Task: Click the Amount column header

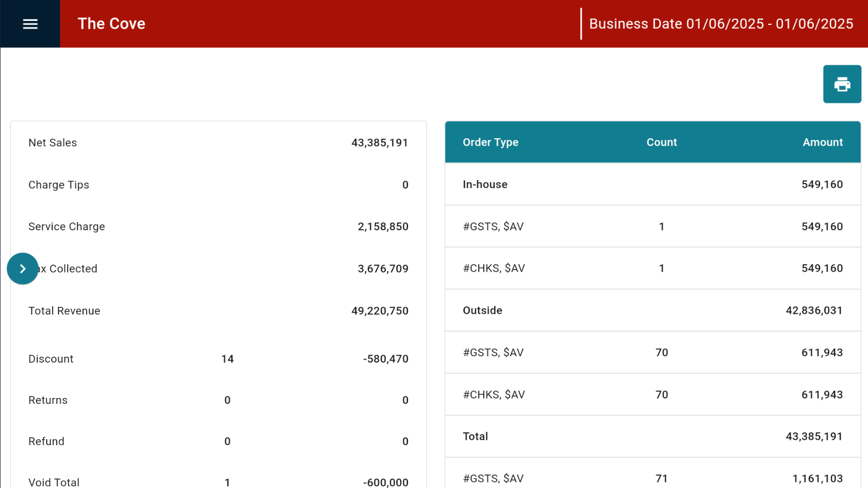Action: [822, 142]
